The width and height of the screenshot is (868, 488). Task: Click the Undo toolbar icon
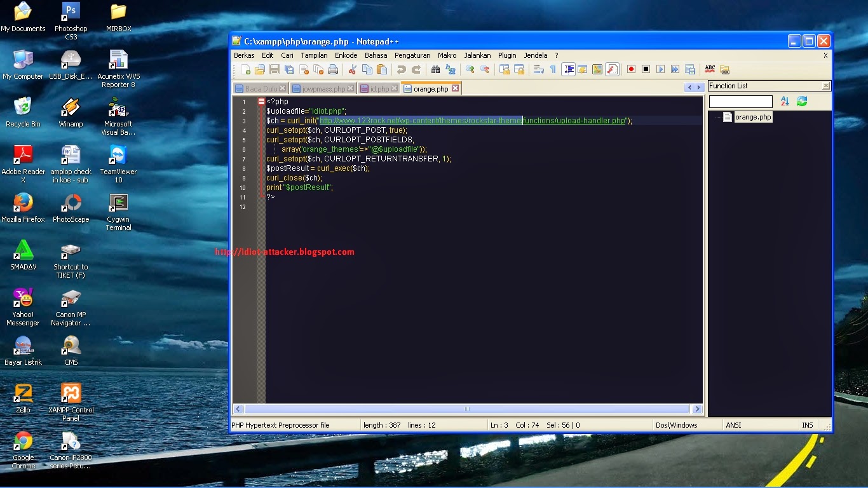coord(402,69)
